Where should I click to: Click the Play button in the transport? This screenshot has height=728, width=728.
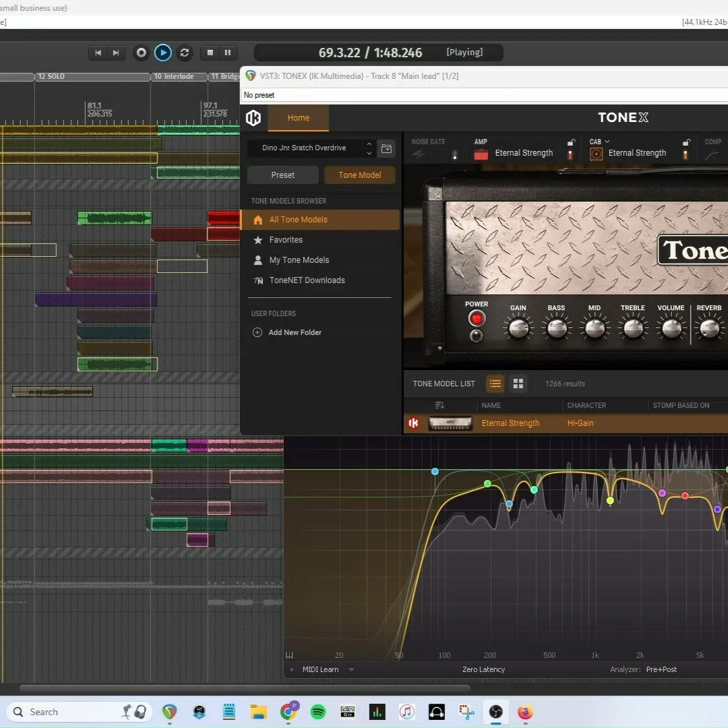163,53
